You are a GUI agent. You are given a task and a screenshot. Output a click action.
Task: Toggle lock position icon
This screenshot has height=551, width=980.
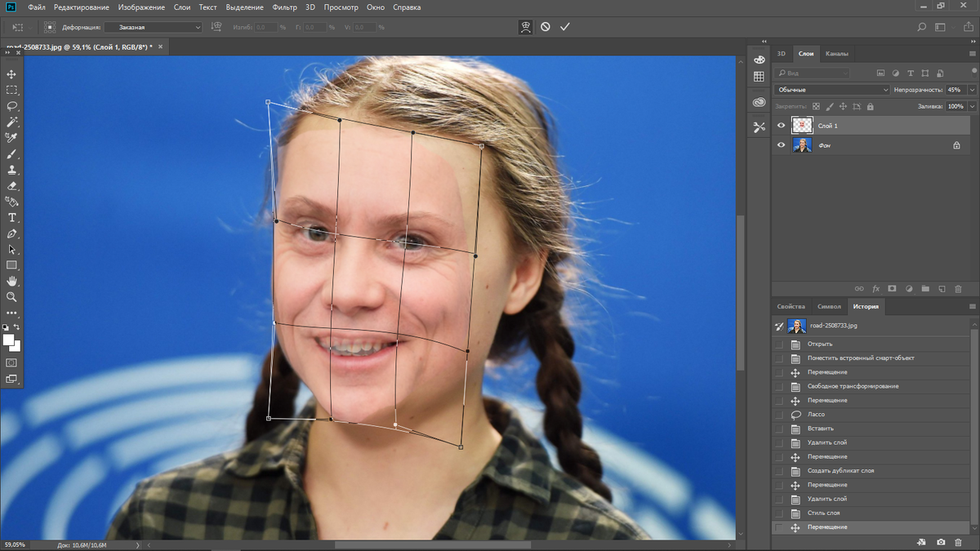pyautogui.click(x=843, y=106)
